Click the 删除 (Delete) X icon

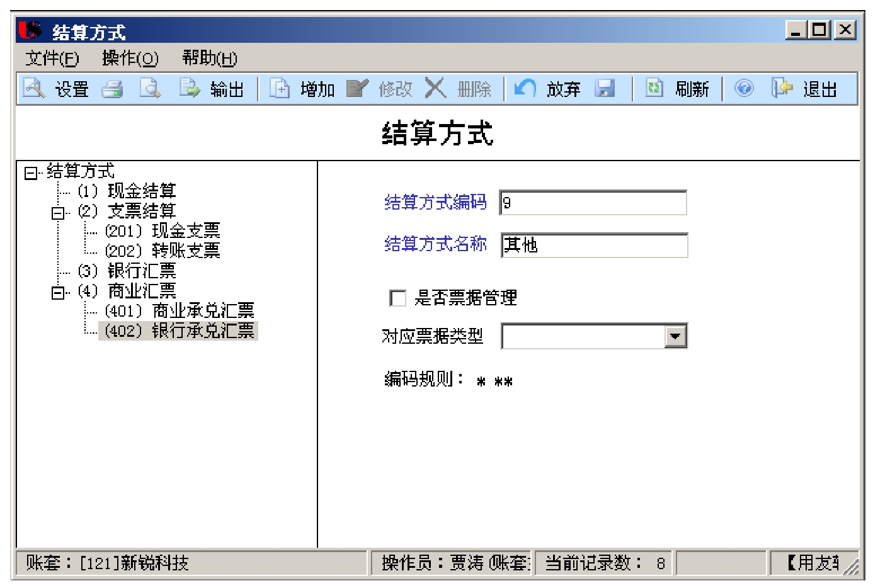pyautogui.click(x=435, y=89)
